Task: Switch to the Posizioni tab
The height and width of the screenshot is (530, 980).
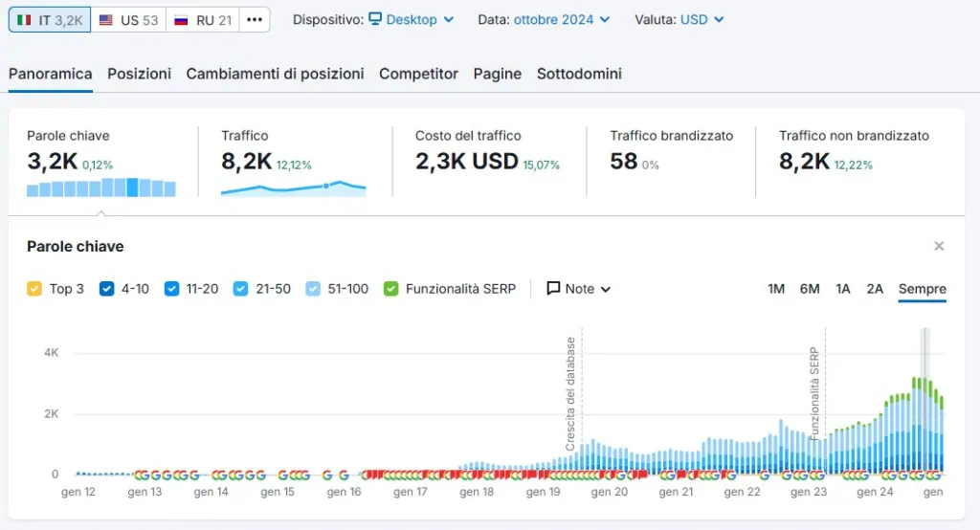Action: point(140,74)
